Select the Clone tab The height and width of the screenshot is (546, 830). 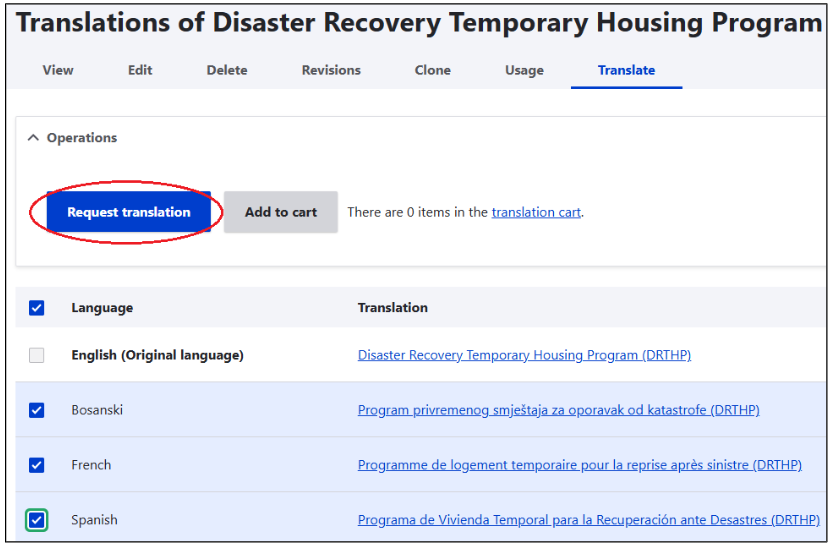(x=433, y=70)
